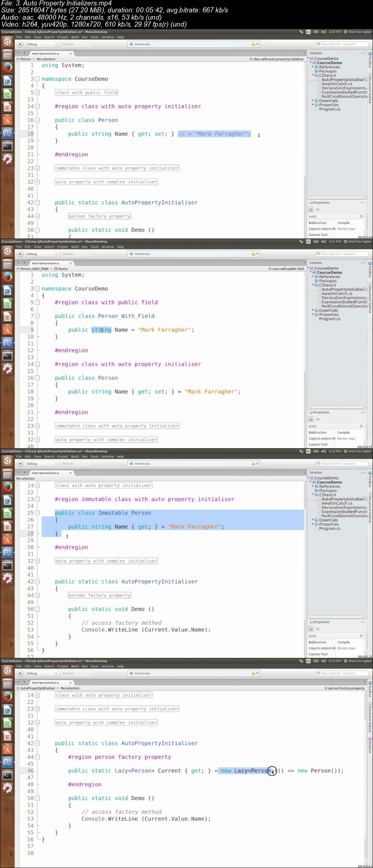The width and height of the screenshot is (373, 868).
Task: Expand the folded 'class with public field' region in the 6:50 PM frame
Action: click(x=37, y=93)
